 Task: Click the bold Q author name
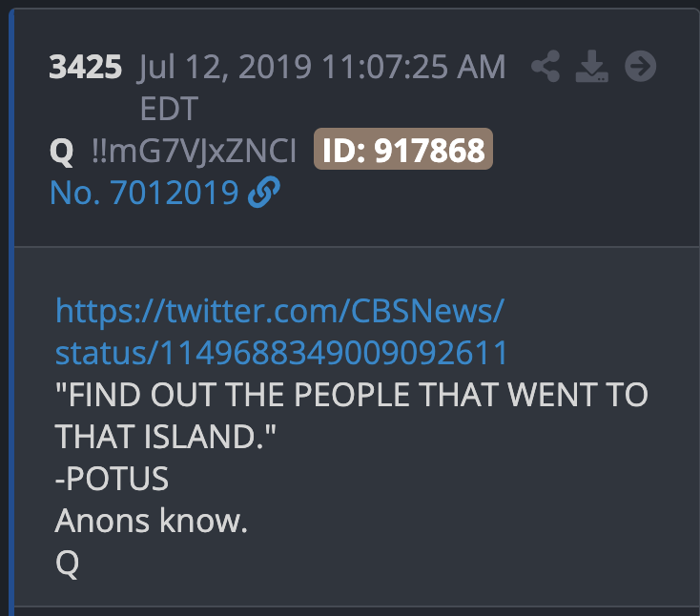click(62, 152)
